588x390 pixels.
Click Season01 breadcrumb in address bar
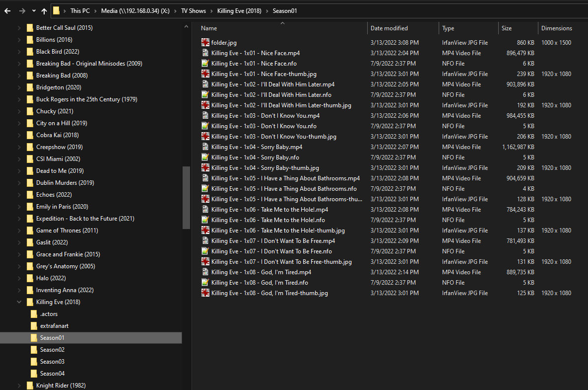coord(285,11)
